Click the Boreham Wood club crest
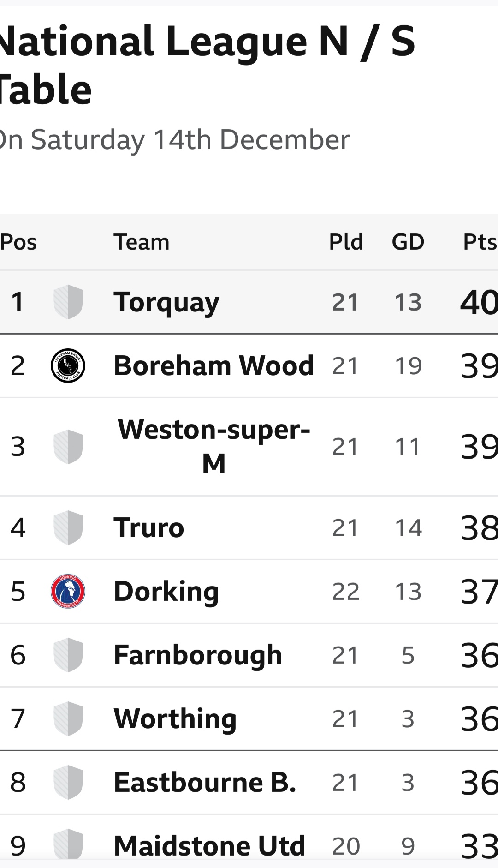This screenshot has height=868, width=498. (68, 365)
